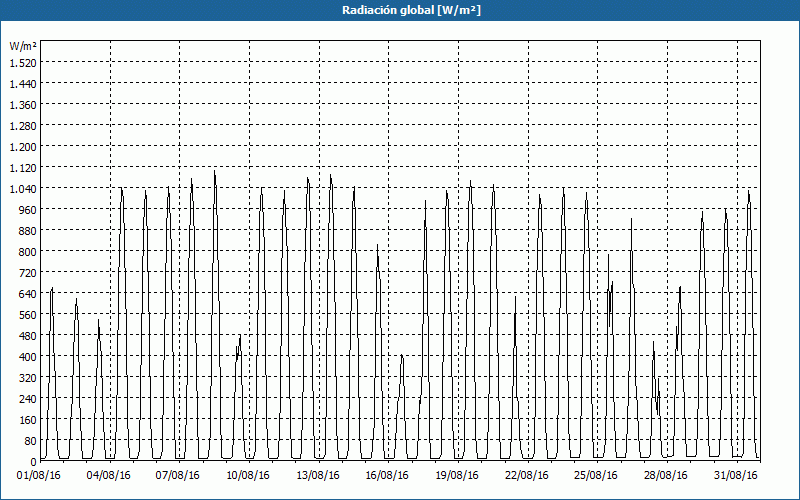Select the 25/08/16 date label
The width and height of the screenshot is (800, 500).
tap(596, 475)
